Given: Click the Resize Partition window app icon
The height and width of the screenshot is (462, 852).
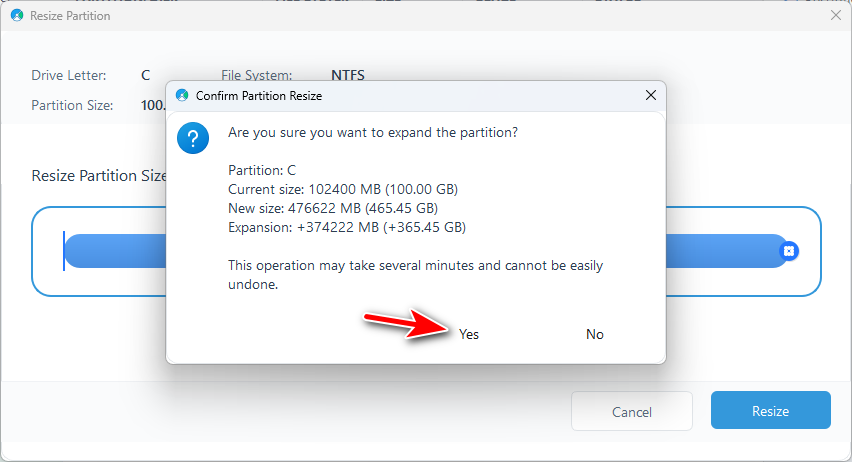Looking at the screenshot, I should [17, 16].
